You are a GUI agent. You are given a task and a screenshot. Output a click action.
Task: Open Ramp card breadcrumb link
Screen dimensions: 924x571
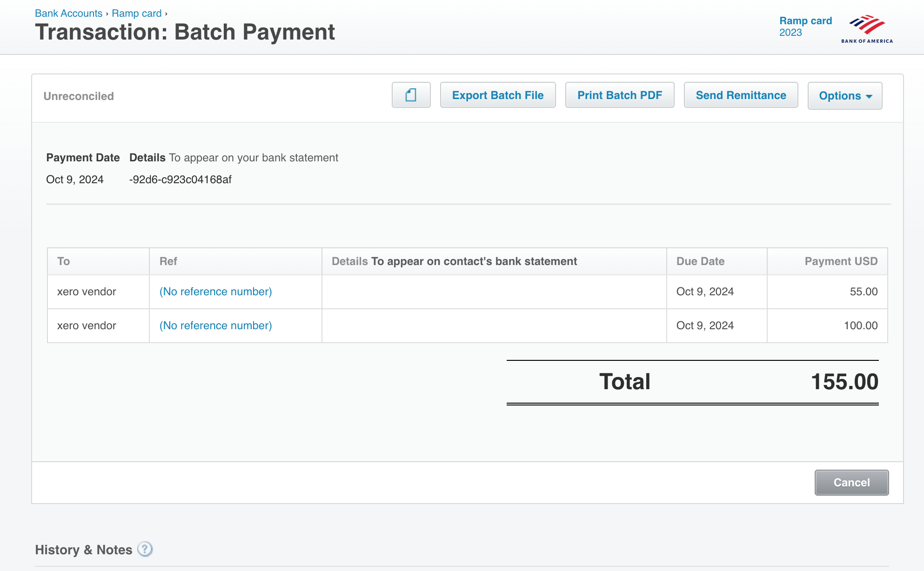point(137,13)
